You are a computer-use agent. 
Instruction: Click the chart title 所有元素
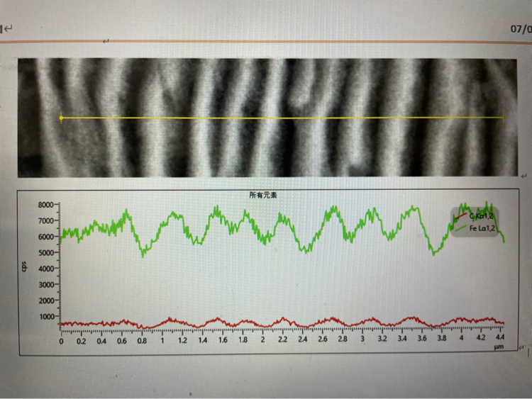pyautogui.click(x=263, y=195)
